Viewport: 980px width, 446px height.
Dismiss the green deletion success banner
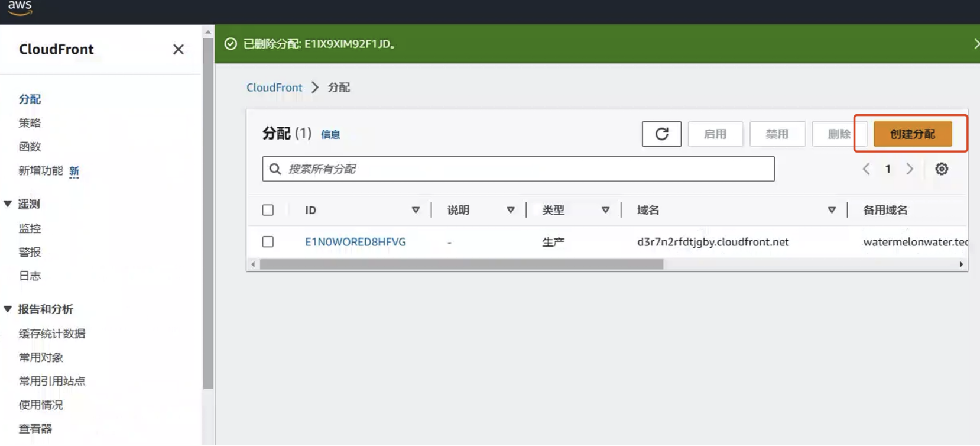[976, 44]
